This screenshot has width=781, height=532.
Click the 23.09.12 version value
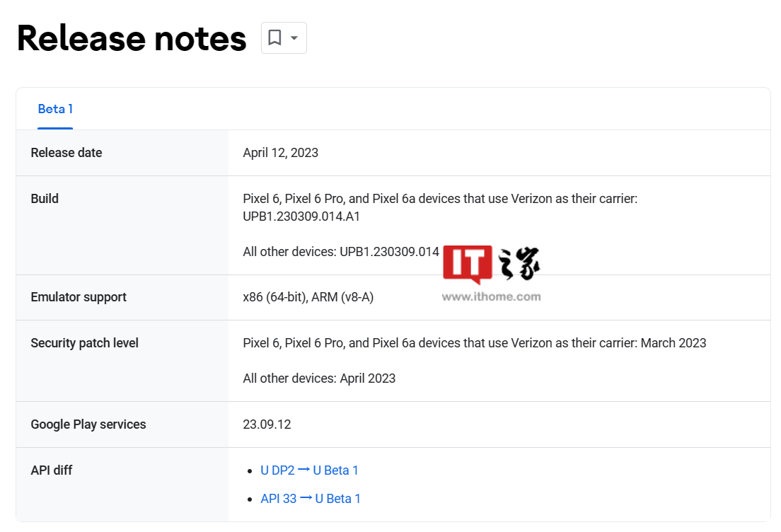click(x=267, y=424)
